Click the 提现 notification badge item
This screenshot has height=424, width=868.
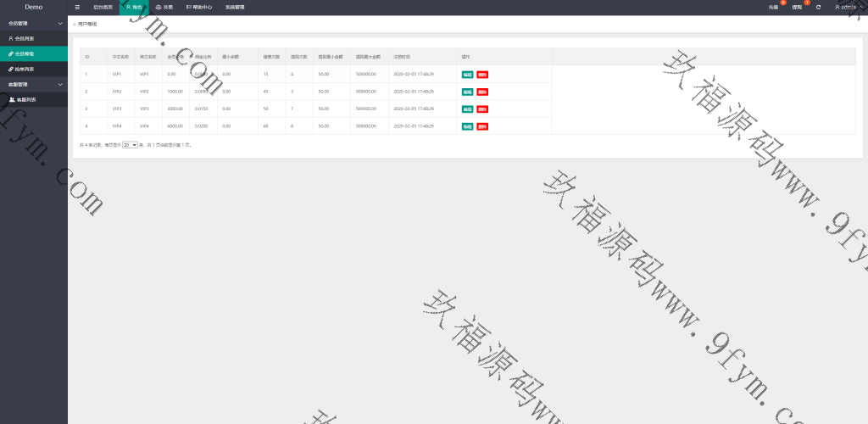[798, 7]
